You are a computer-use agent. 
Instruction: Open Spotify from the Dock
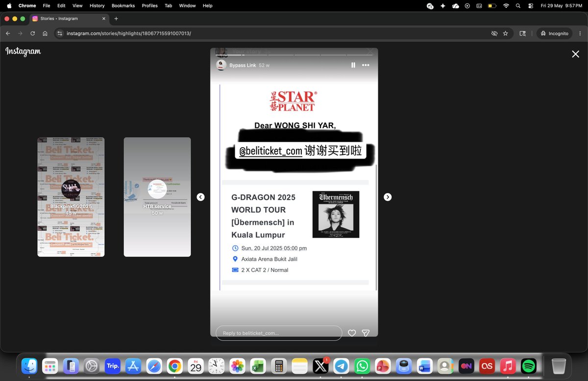(529, 366)
